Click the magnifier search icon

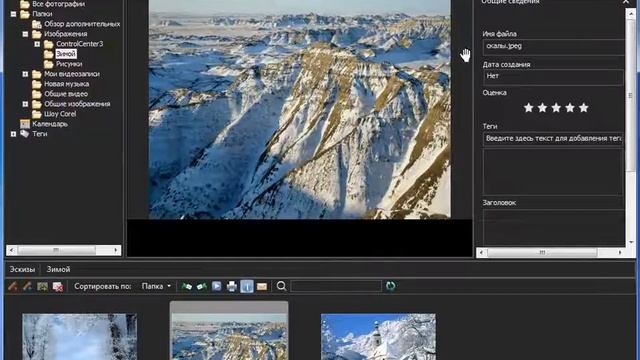(281, 286)
